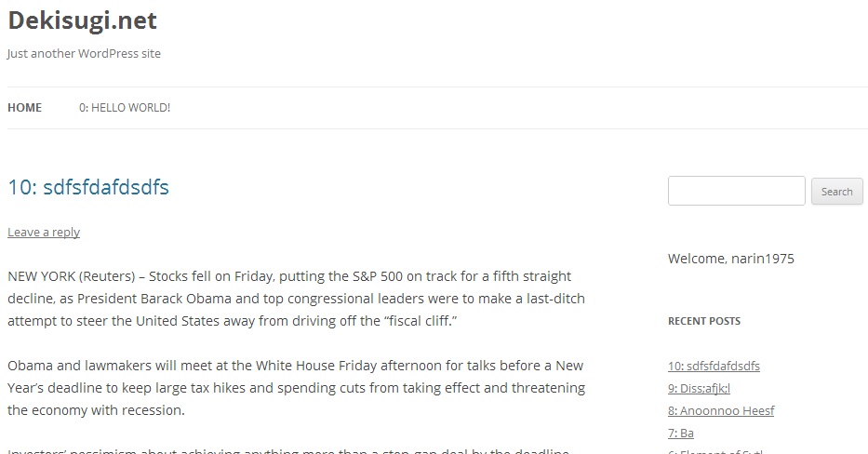The height and width of the screenshot is (454, 868).
Task: Go to the HOME menu item
Action: (x=24, y=107)
